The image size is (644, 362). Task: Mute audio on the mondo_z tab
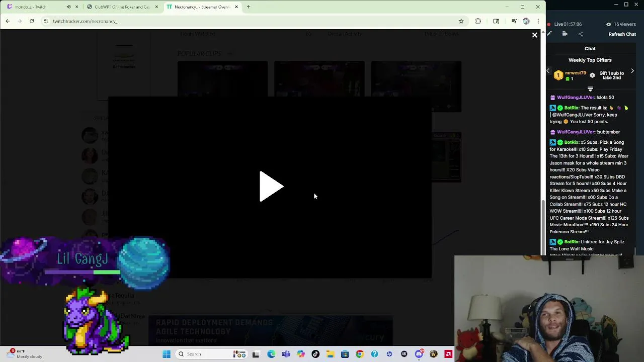click(x=68, y=7)
